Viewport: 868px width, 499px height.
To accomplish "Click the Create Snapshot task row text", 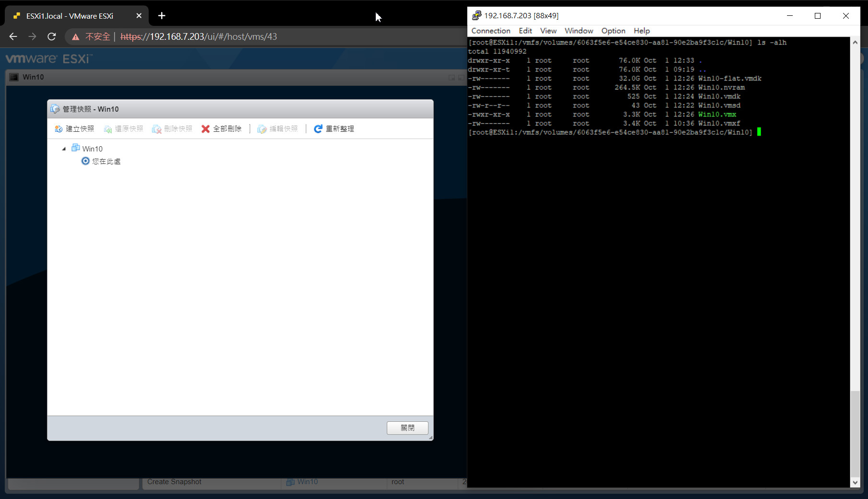I will [174, 482].
